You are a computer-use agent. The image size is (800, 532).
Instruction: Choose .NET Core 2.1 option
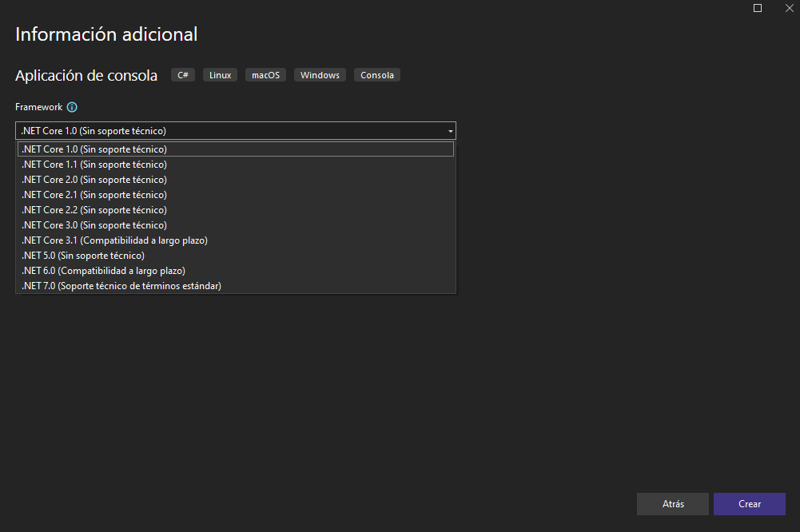coord(236,195)
